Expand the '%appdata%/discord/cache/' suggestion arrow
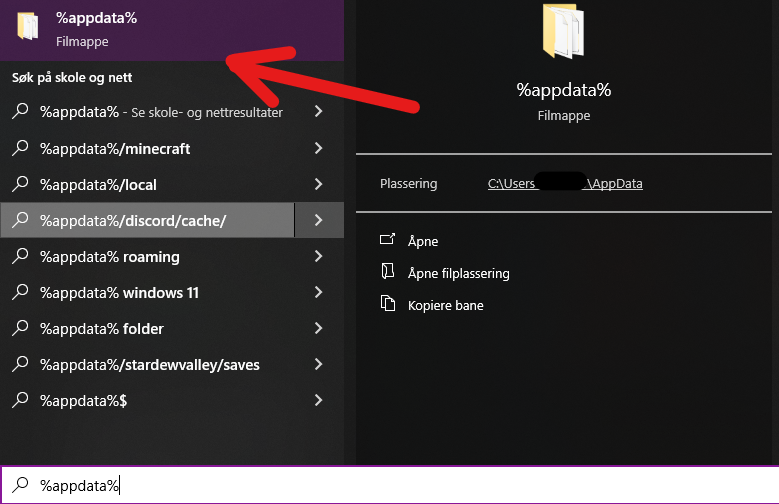Screen dimensions: 779x504 click(x=319, y=220)
